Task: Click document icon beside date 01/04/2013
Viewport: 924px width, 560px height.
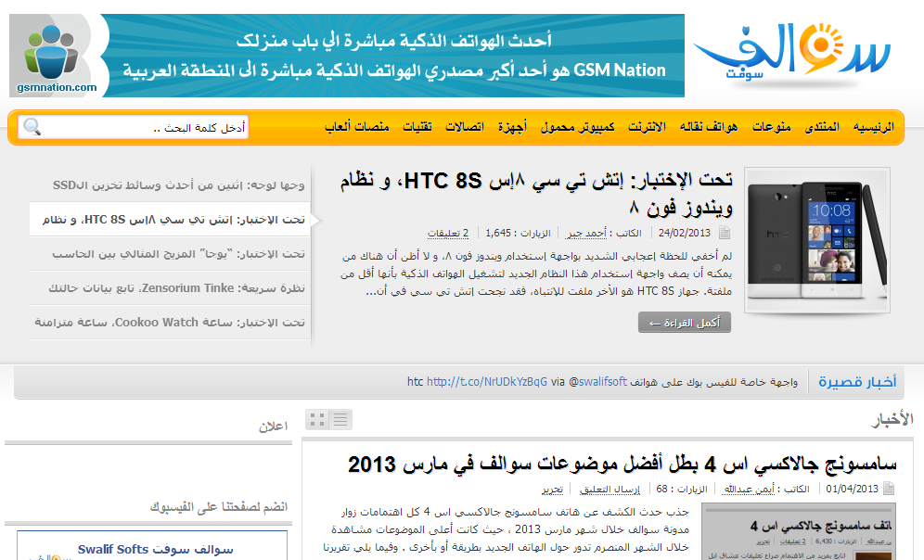Action: [889, 489]
